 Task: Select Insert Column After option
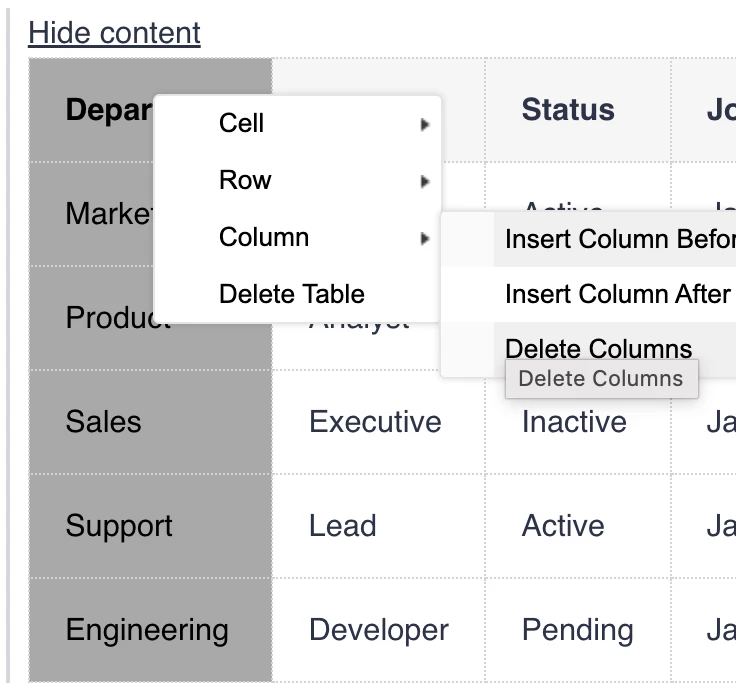617,294
